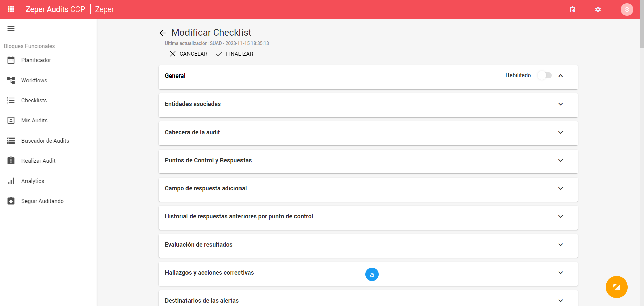Open settings gear in header
This screenshot has width=644, height=306.
coord(598,9)
